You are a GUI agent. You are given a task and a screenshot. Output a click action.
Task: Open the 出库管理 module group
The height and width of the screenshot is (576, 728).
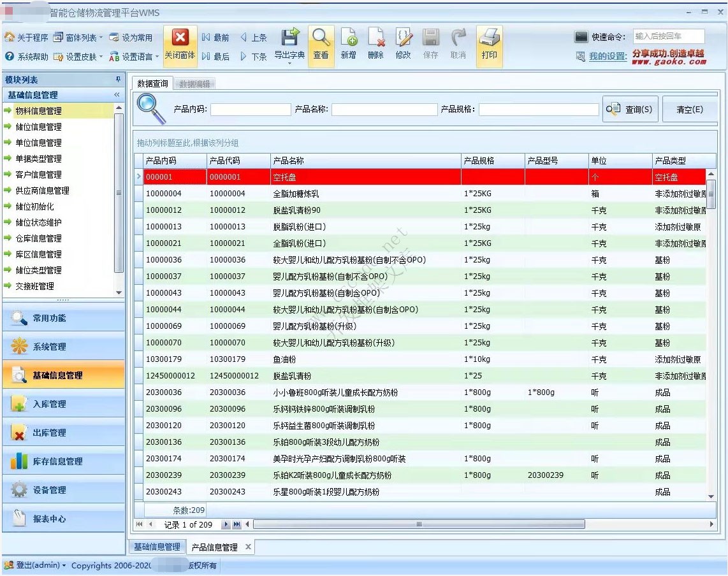[x=64, y=433]
